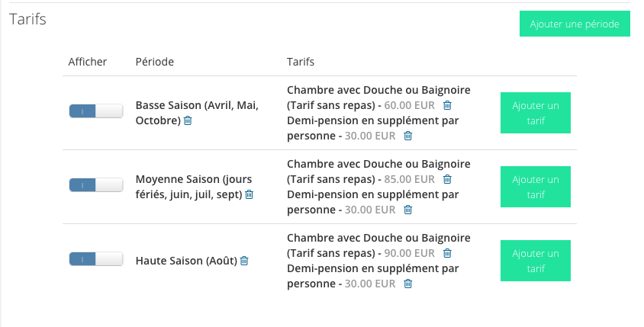
Task: Delete the Basse Saison period
Action: pyautogui.click(x=188, y=120)
